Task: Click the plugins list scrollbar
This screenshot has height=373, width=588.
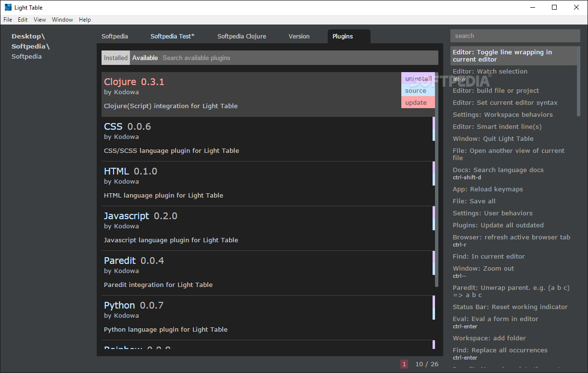Action: pyautogui.click(x=437, y=179)
